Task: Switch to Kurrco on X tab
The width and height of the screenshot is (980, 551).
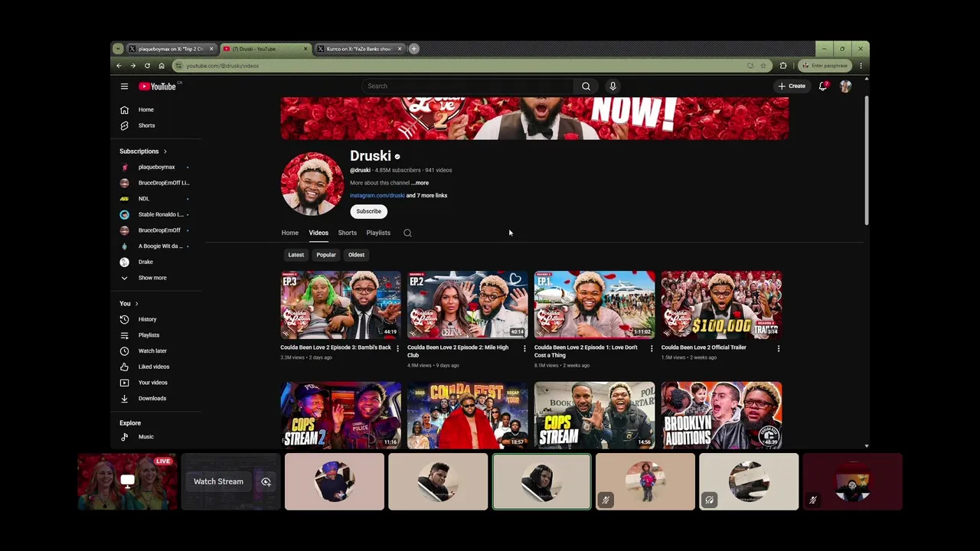Action: tap(359, 49)
